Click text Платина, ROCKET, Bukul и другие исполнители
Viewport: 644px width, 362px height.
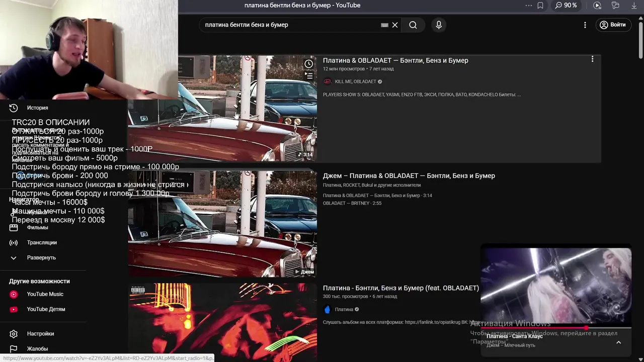(372, 185)
